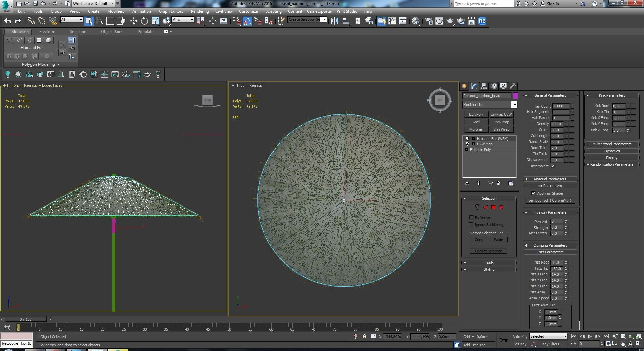The image size is (644, 351).
Task: Click the purple object color swatch
Action: click(515, 96)
